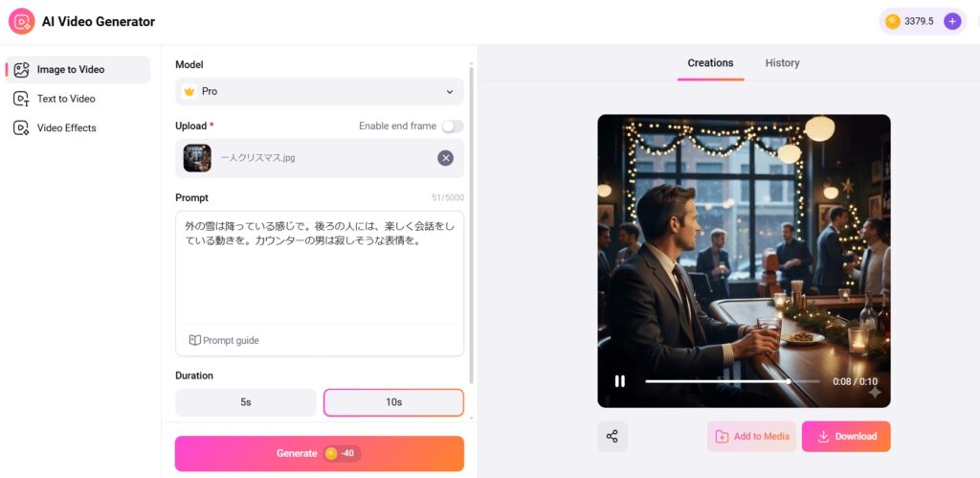This screenshot has width=980, height=478.
Task: Click the video progress bar
Action: 727,381
